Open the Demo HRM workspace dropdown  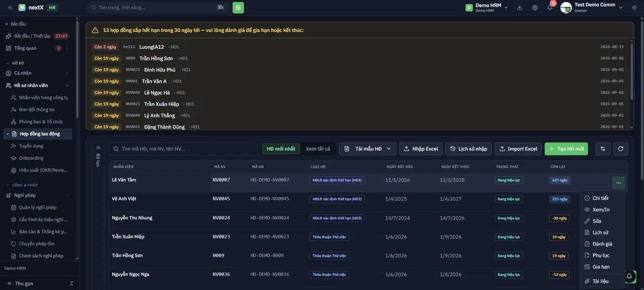pos(487,8)
